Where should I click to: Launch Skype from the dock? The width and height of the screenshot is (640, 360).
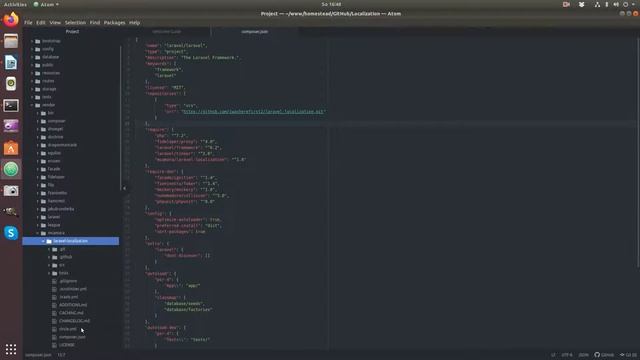(x=11, y=233)
